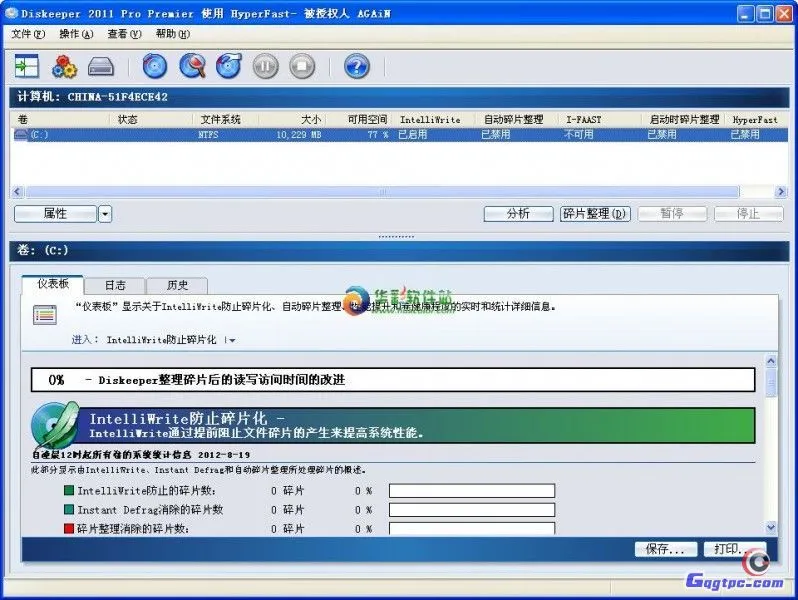Click the NTFS file system cell
The height and width of the screenshot is (600, 798).
click(208, 135)
